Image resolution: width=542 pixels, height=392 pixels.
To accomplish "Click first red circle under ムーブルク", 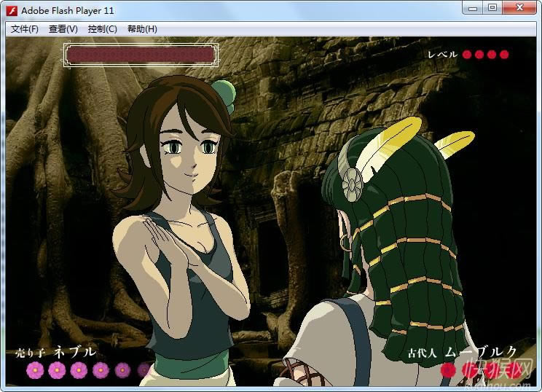I will pos(448,370).
